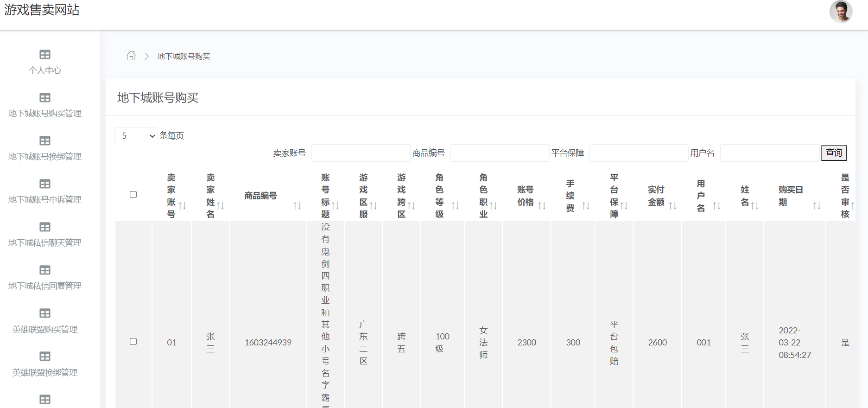Sort by 姓名 column arrows
Screen dimensions: 868x408
pos(755,205)
